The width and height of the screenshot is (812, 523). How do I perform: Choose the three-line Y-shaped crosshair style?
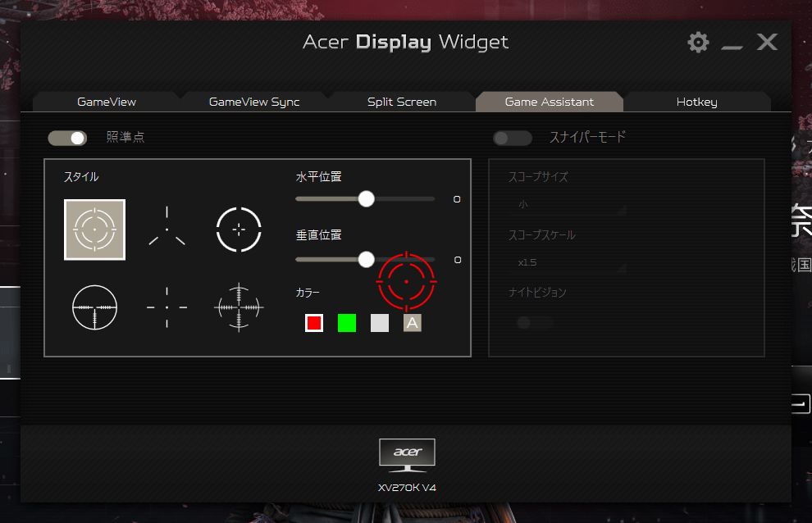(x=167, y=226)
